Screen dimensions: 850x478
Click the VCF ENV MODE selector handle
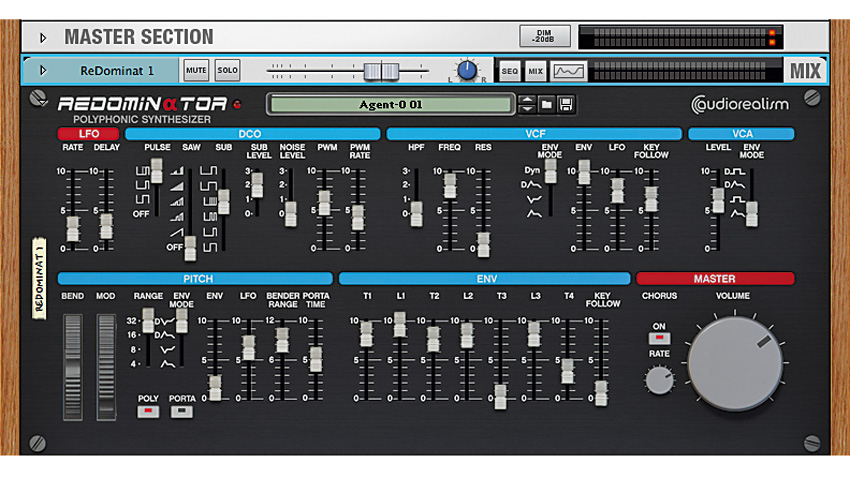(x=551, y=171)
